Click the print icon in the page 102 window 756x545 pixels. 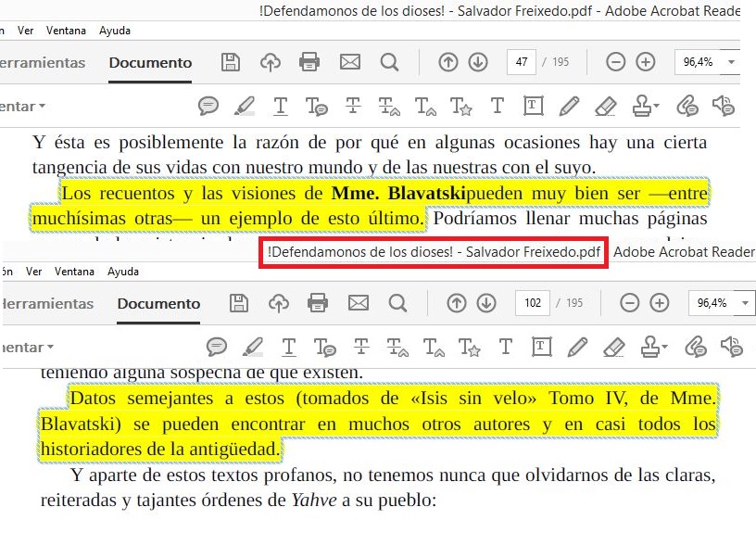pyautogui.click(x=318, y=303)
